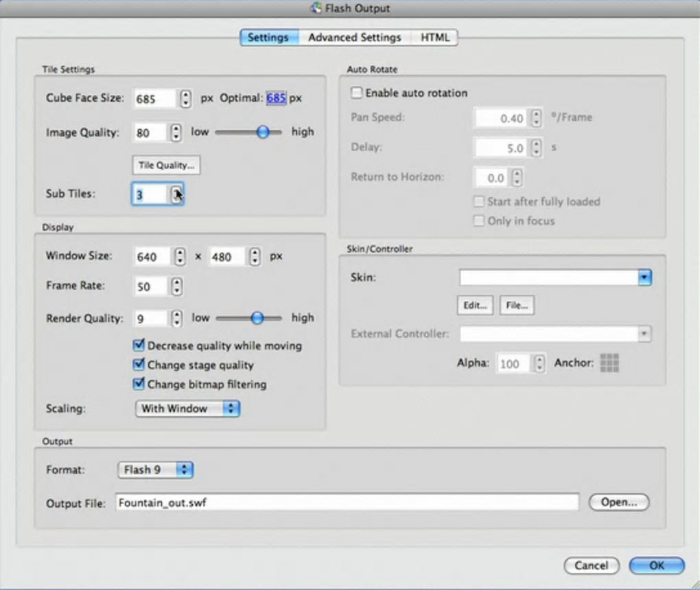Click the Cube Face Size input field
This screenshot has width=700, height=590.
coord(155,99)
